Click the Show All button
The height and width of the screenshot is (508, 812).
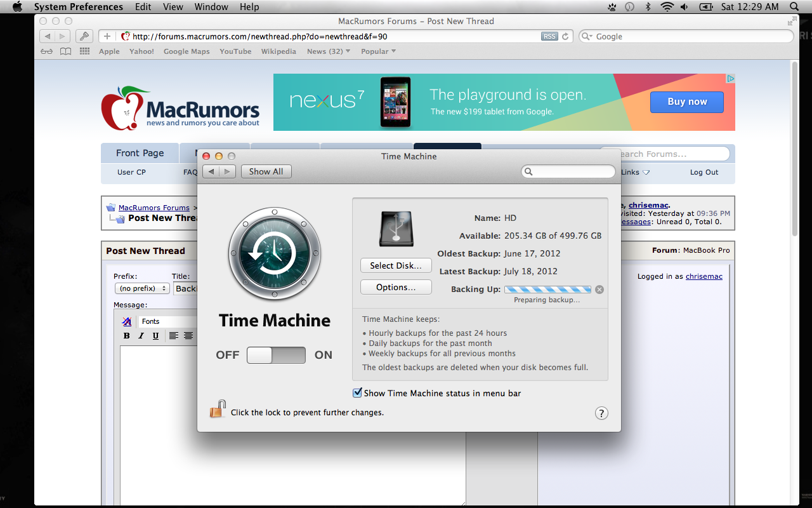[266, 171]
